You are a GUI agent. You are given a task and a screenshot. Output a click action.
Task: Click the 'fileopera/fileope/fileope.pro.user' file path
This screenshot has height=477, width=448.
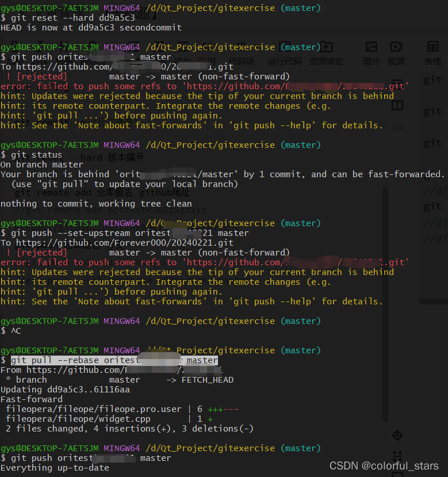coord(94,409)
